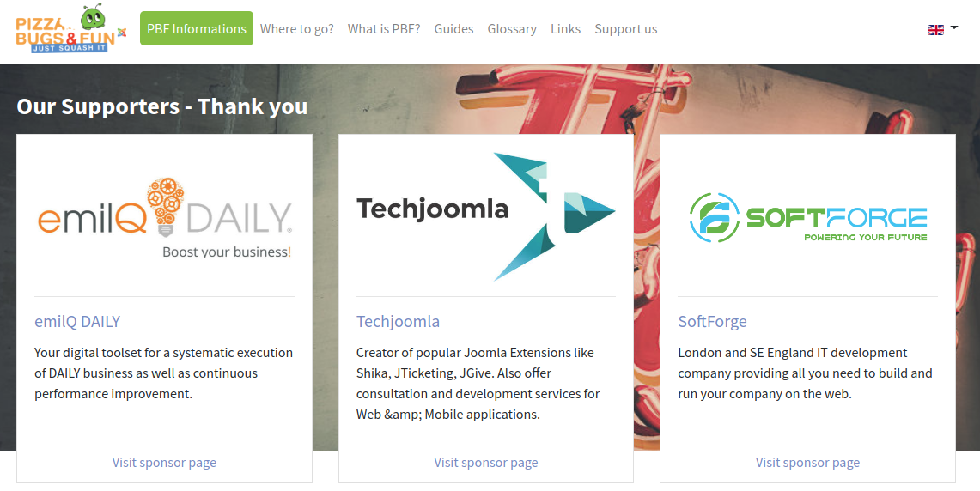Go to the Guides menu item
980x491 pixels.
(x=453, y=29)
